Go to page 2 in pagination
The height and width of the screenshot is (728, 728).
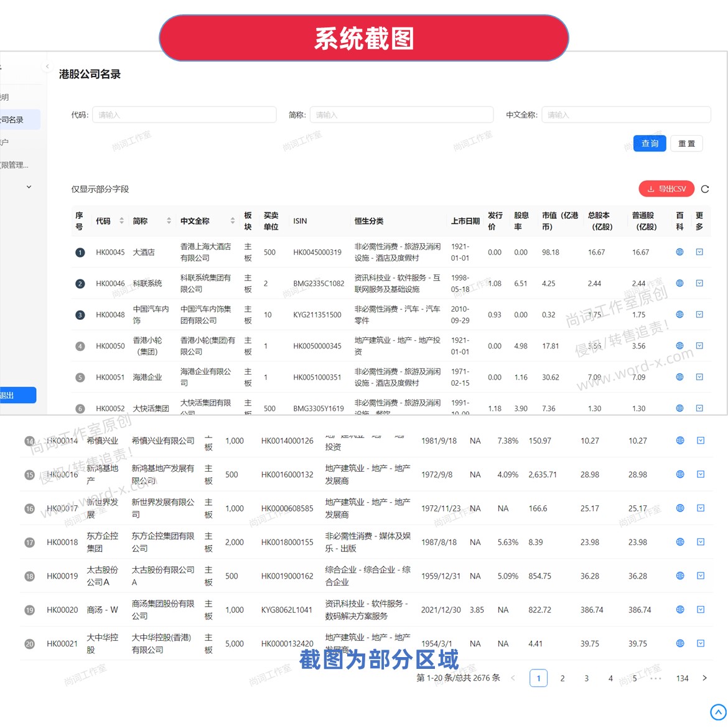[562, 678]
